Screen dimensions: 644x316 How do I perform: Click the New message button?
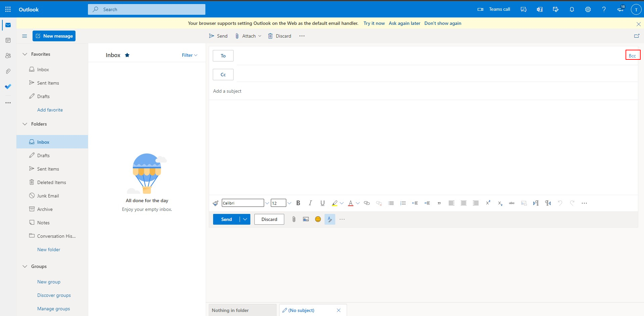(x=54, y=36)
